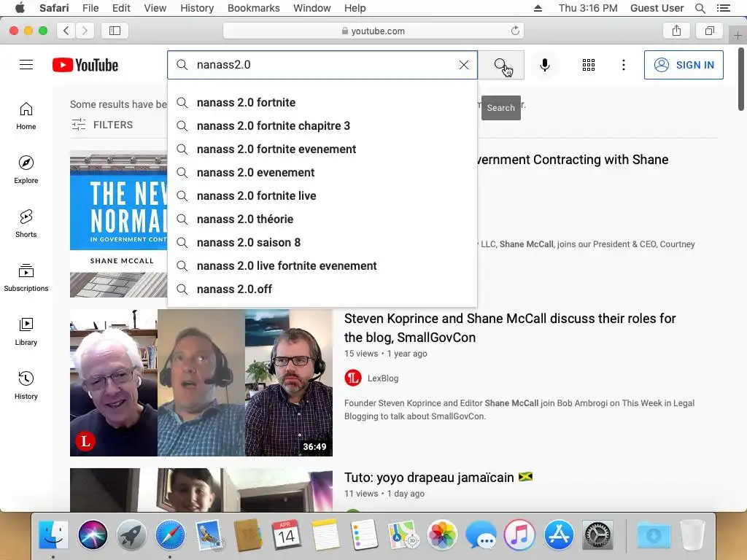Select suggestion nanass 2.0 evenement

point(322,172)
